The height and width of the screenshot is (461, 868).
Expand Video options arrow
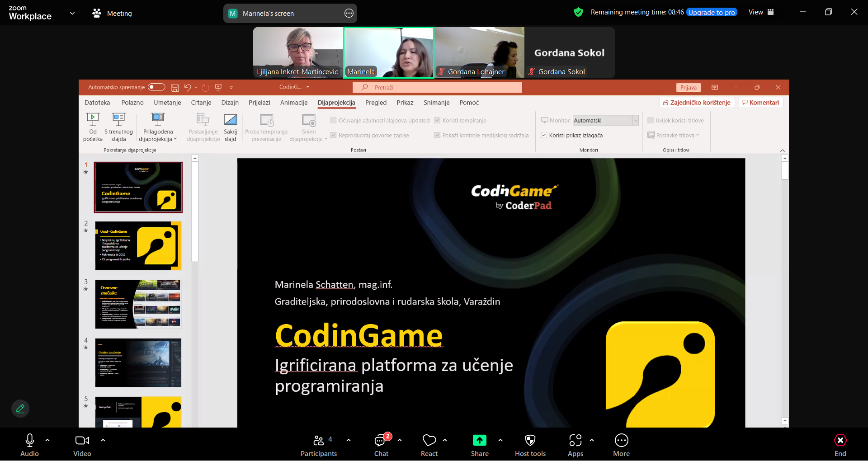click(x=103, y=440)
